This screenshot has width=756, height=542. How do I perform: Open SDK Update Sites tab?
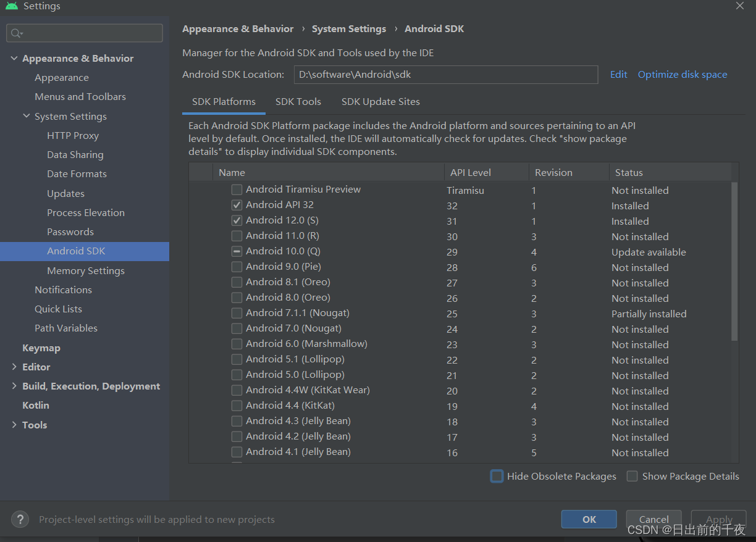pyautogui.click(x=380, y=102)
